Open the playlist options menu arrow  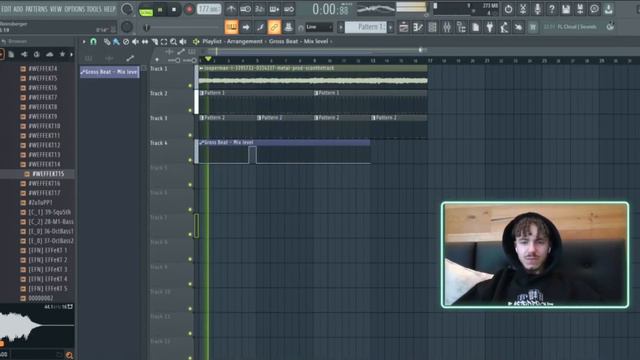[x=84, y=42]
